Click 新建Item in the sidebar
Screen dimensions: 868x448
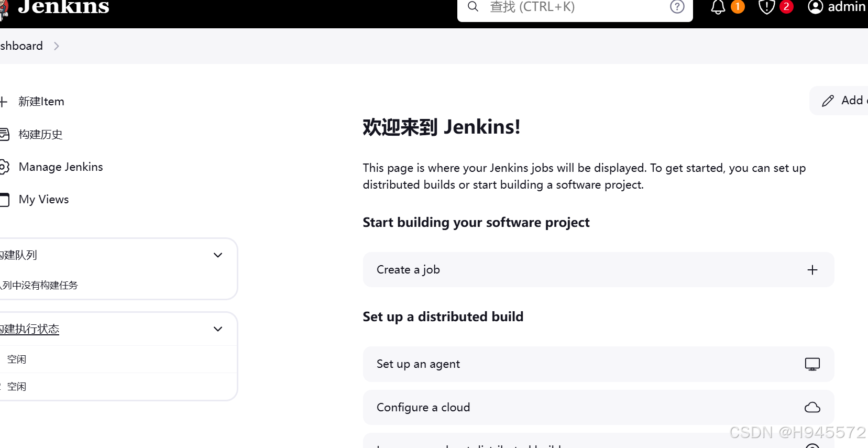[41, 102]
